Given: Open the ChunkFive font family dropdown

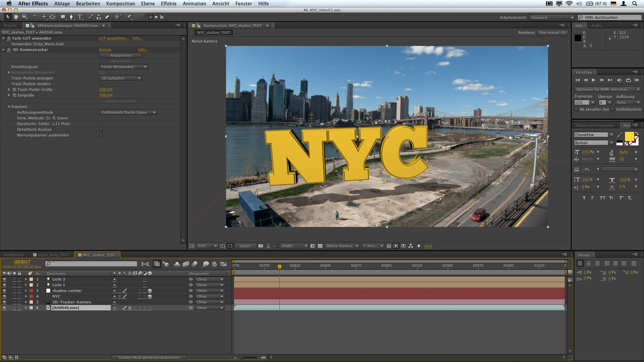Looking at the screenshot, I should (594, 135).
